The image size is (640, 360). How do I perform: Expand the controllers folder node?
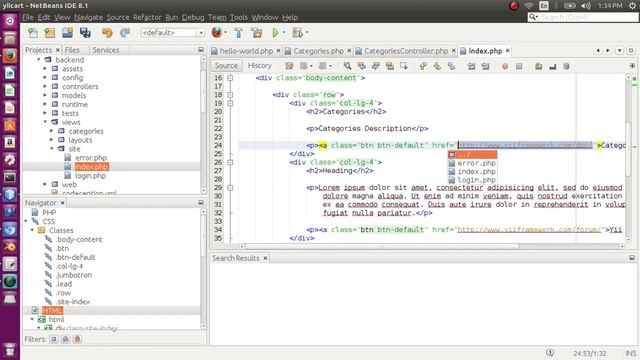coord(45,87)
